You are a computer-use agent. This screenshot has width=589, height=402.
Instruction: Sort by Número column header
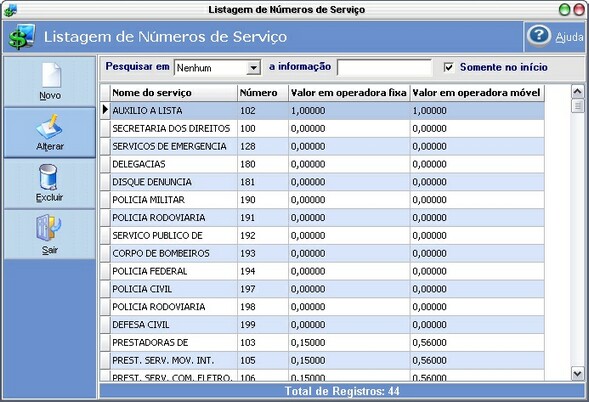coord(263,93)
